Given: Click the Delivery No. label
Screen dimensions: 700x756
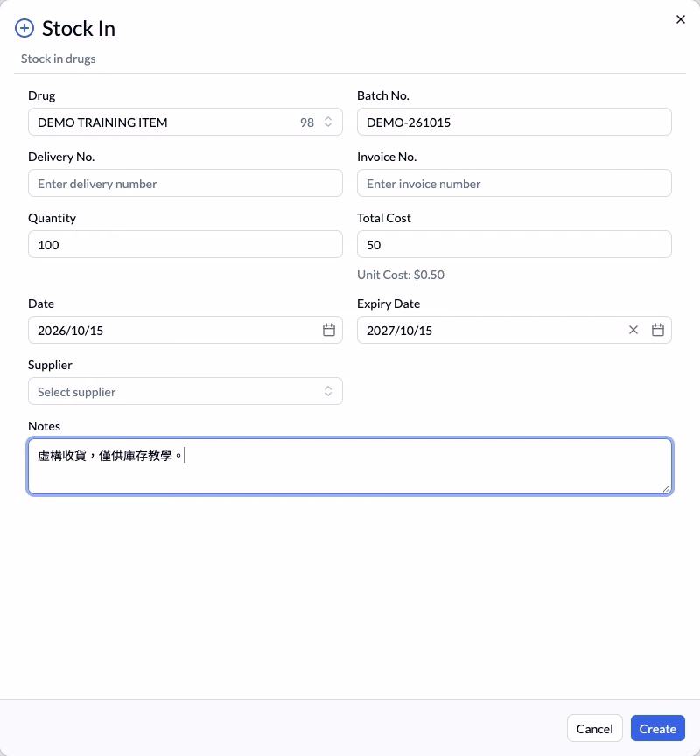Looking at the screenshot, I should tap(61, 157).
